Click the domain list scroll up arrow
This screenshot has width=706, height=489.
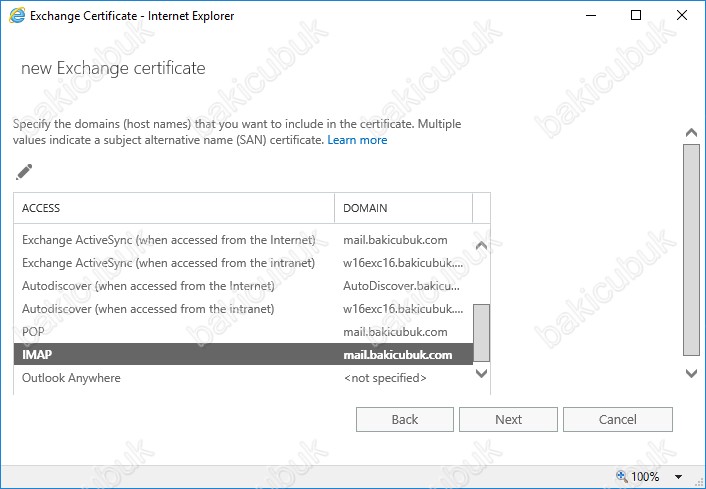coord(481,245)
